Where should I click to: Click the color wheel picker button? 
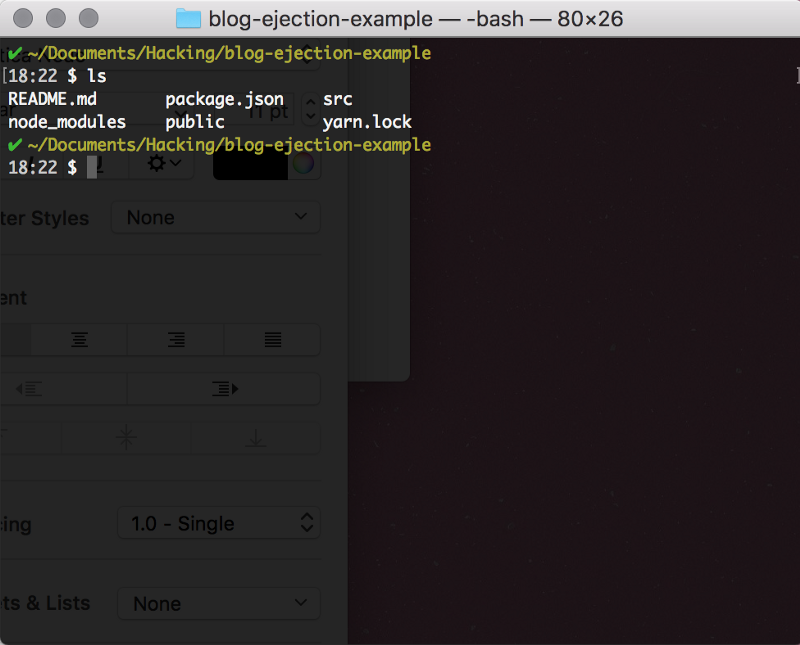303,164
